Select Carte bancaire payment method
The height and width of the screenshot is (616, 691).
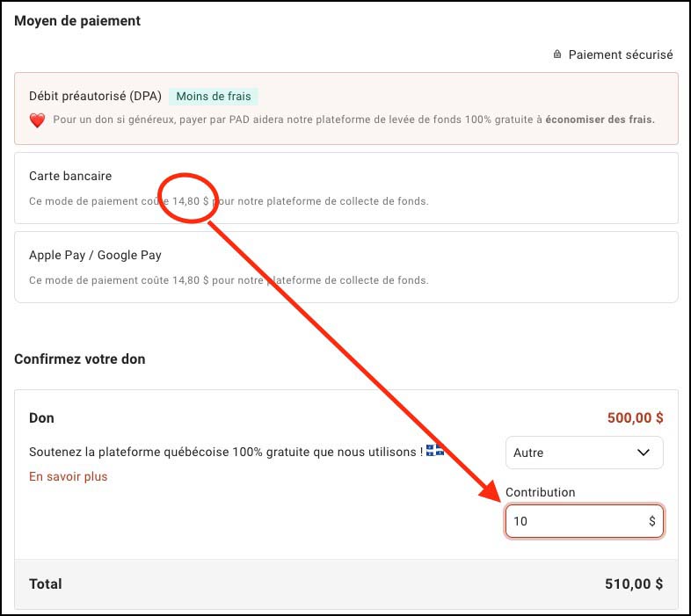(346, 188)
